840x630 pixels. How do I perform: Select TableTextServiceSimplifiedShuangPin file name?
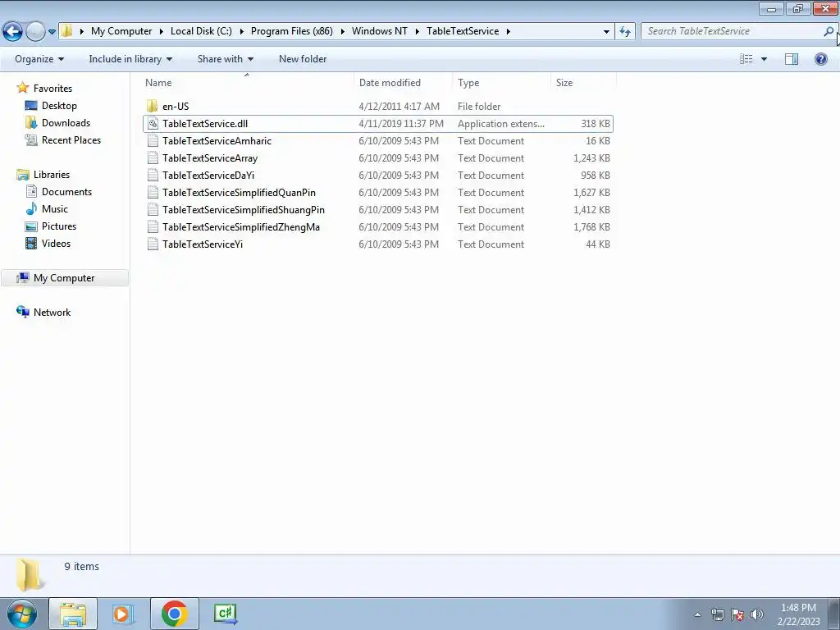[244, 209]
